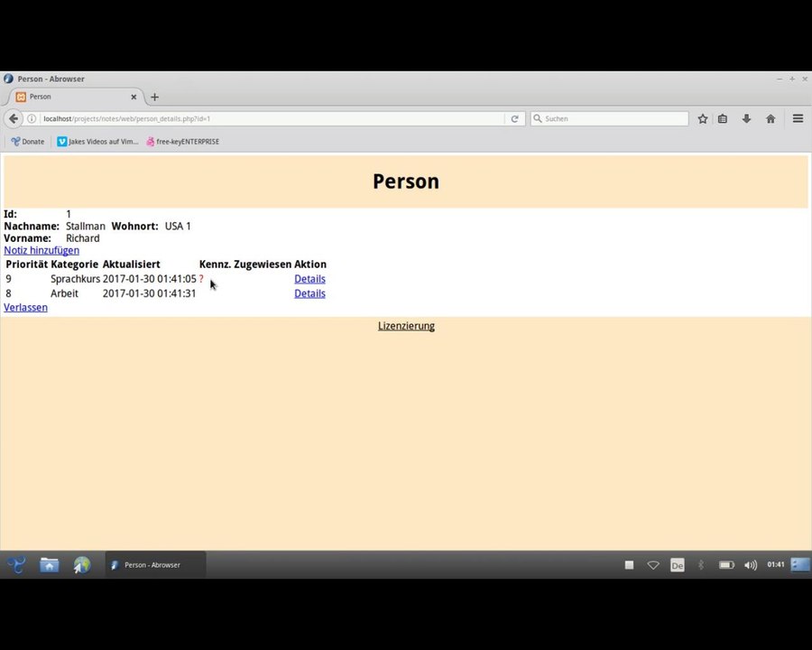Click the Priorität column header
The width and height of the screenshot is (812, 650).
[x=27, y=265]
